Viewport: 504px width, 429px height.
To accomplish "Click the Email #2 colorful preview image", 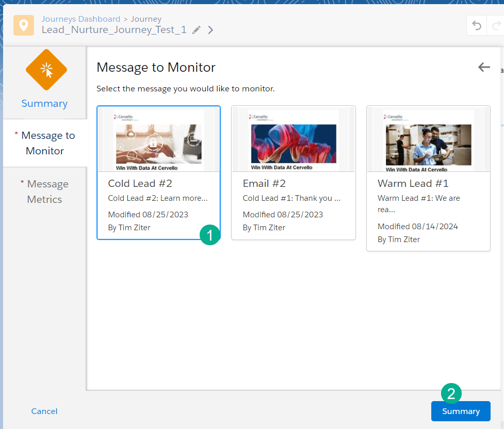I will pyautogui.click(x=293, y=140).
